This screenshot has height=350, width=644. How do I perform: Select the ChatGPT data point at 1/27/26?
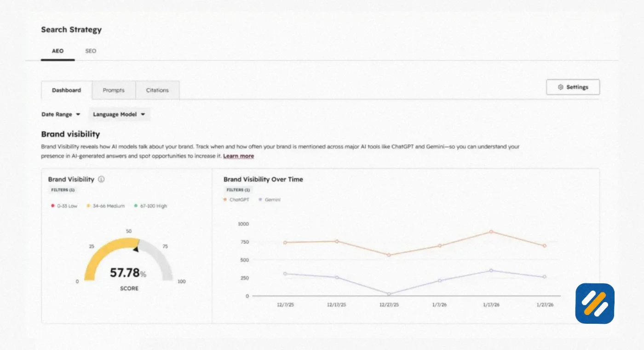click(x=544, y=245)
